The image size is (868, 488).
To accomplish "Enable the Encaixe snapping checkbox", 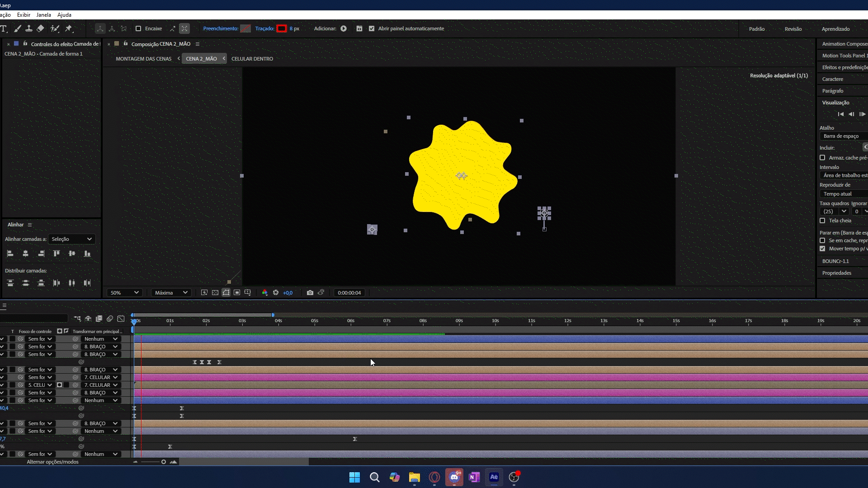I will tap(138, 28).
